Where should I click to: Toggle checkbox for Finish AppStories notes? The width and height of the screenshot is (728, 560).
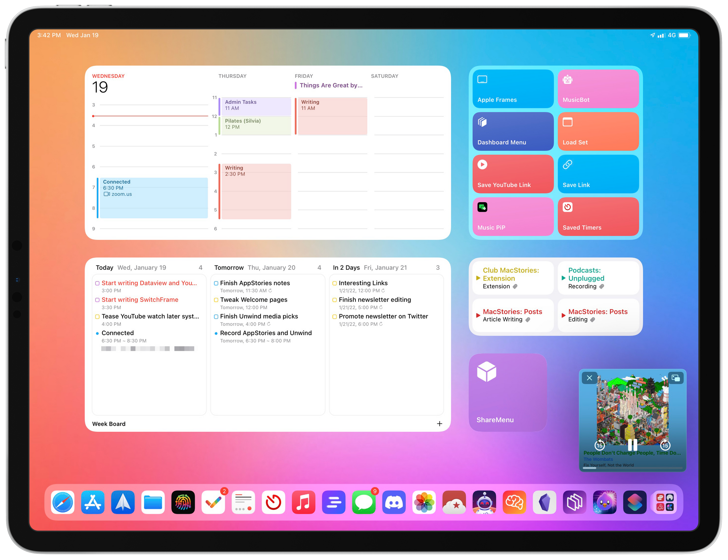[216, 282]
